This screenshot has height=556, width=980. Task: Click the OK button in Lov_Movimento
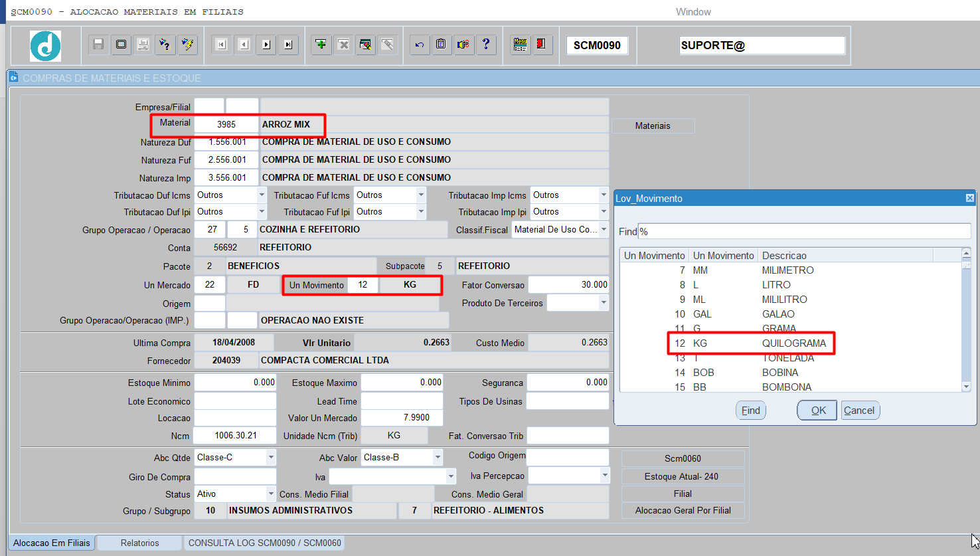(818, 411)
